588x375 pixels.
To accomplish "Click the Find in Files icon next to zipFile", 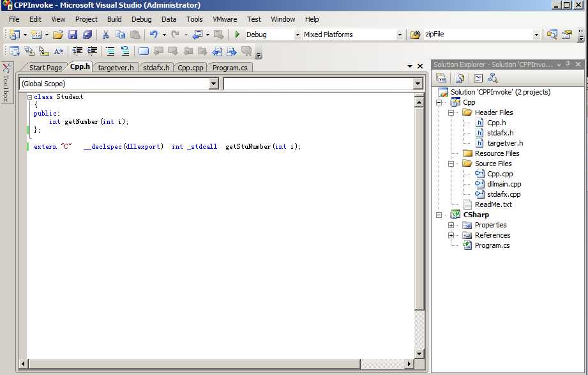I will tap(415, 34).
